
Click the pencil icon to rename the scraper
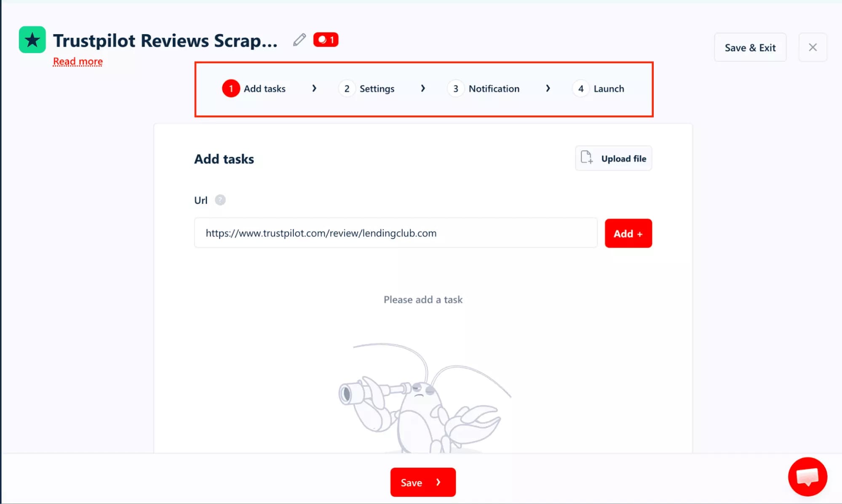[x=299, y=40]
